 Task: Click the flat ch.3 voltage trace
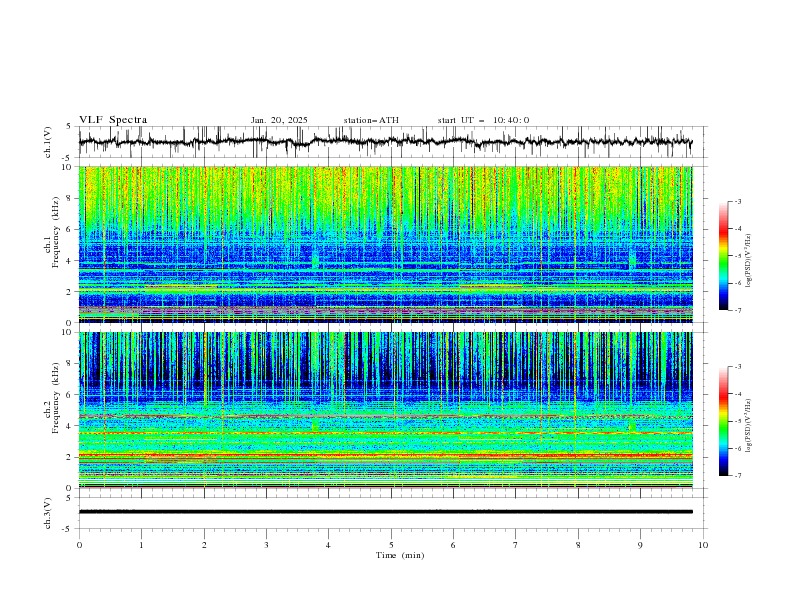click(x=385, y=512)
